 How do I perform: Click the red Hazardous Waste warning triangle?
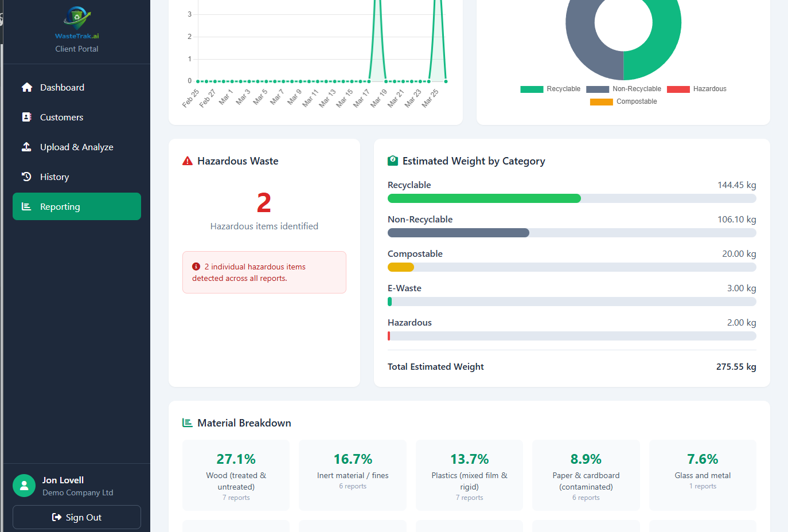188,161
